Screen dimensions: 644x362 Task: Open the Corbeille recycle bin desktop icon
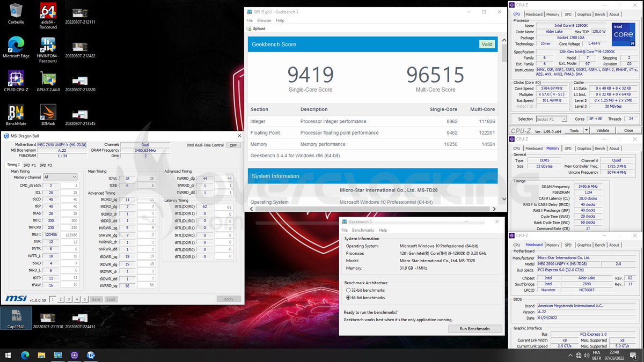click(16, 13)
